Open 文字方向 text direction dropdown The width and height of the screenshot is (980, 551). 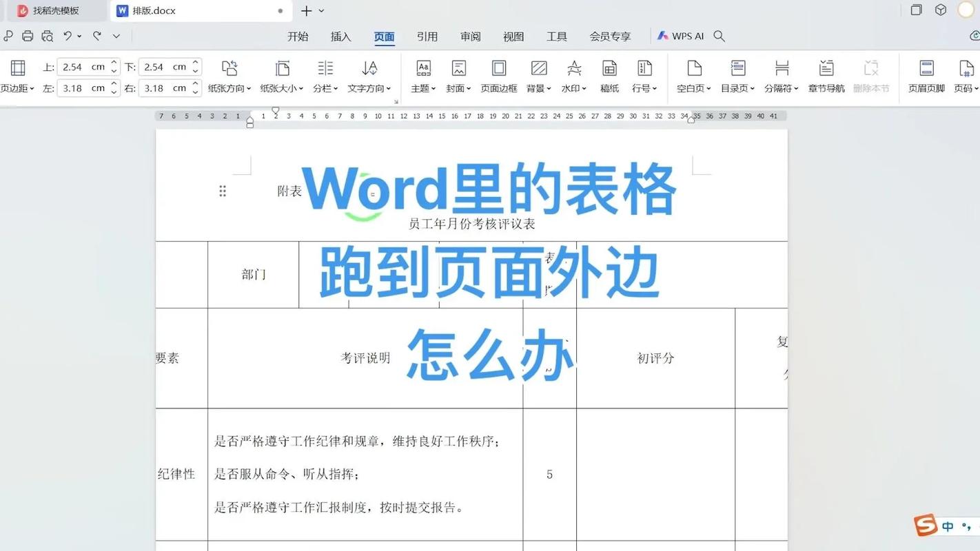tap(369, 76)
